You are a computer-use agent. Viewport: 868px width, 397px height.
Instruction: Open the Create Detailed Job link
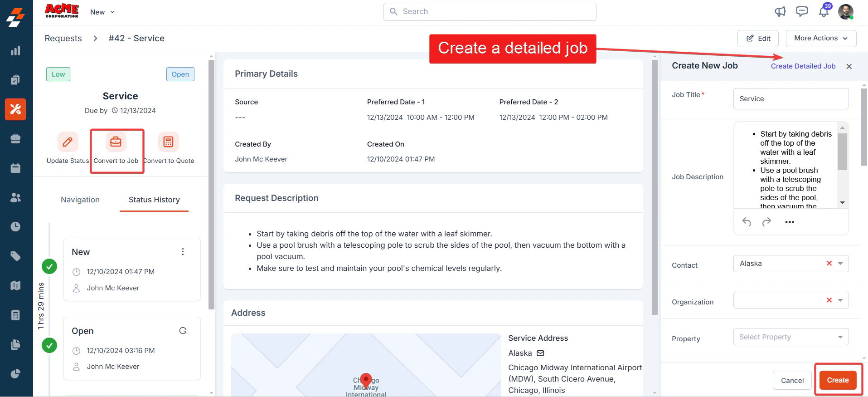point(803,66)
